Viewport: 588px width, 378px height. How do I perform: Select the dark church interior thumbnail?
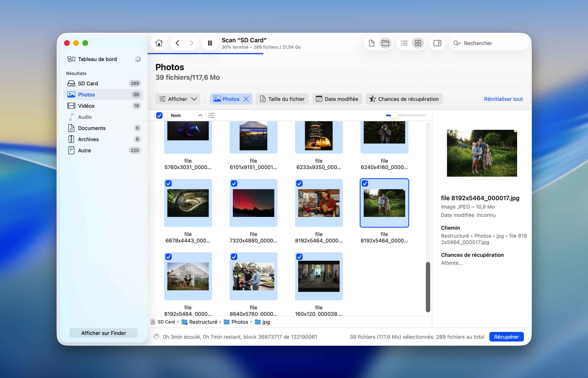click(x=319, y=276)
